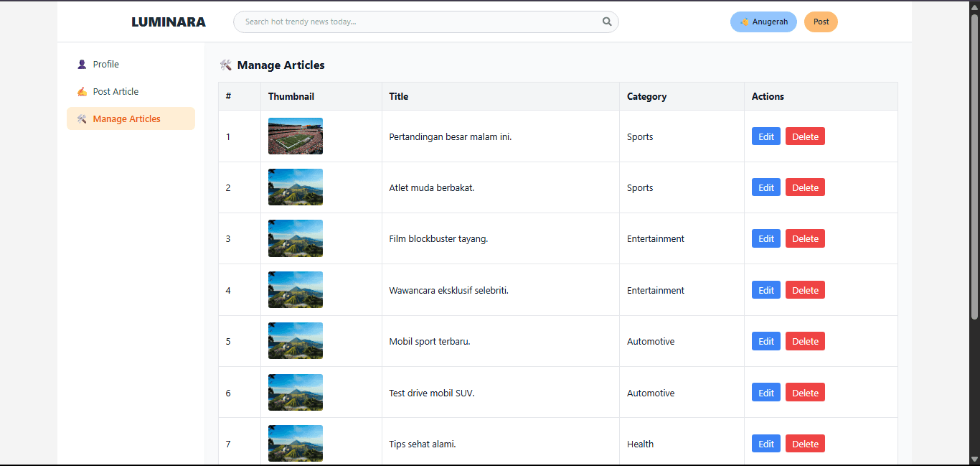The image size is (980, 466).
Task: Click the LUMINARA logo
Action: click(169, 22)
